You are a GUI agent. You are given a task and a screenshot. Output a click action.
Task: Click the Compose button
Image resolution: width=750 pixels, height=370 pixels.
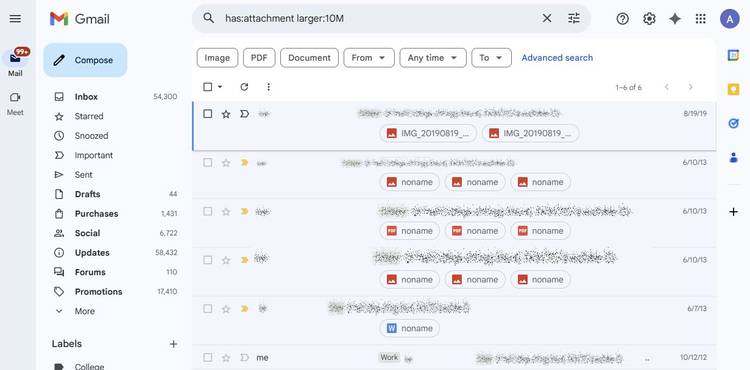point(85,60)
